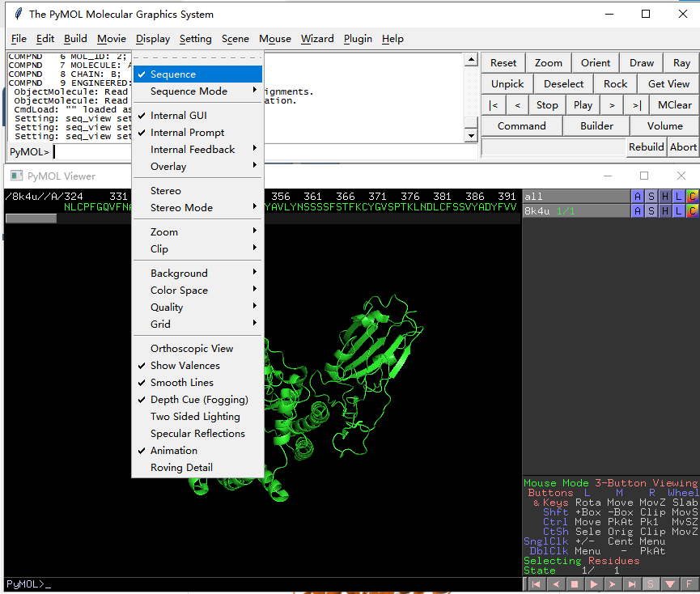Viewport: 700px width, 594px height.
Task: Click the F fullscreen icon in viewer
Action: coord(688,583)
